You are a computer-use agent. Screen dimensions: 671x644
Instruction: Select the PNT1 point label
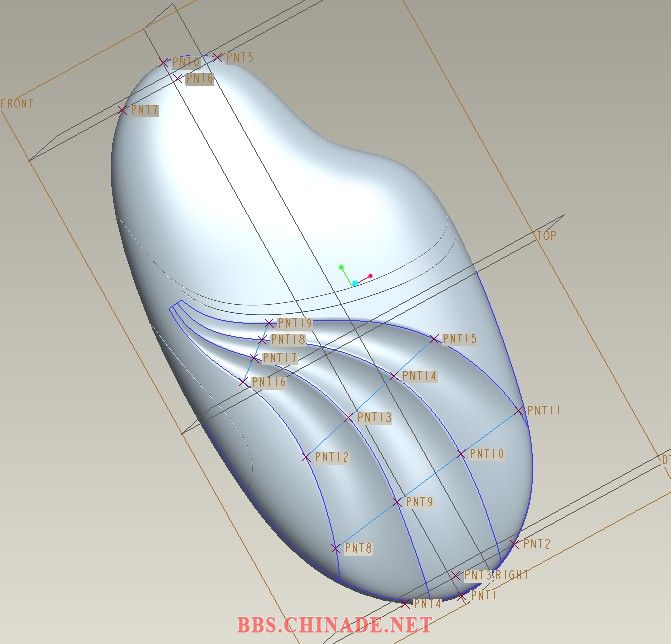(484, 596)
